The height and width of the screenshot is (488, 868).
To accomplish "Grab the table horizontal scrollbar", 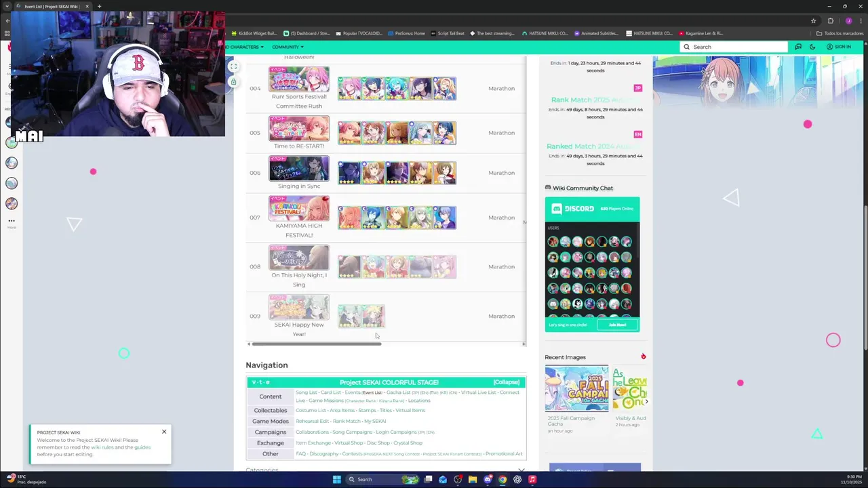I will pyautogui.click(x=317, y=344).
